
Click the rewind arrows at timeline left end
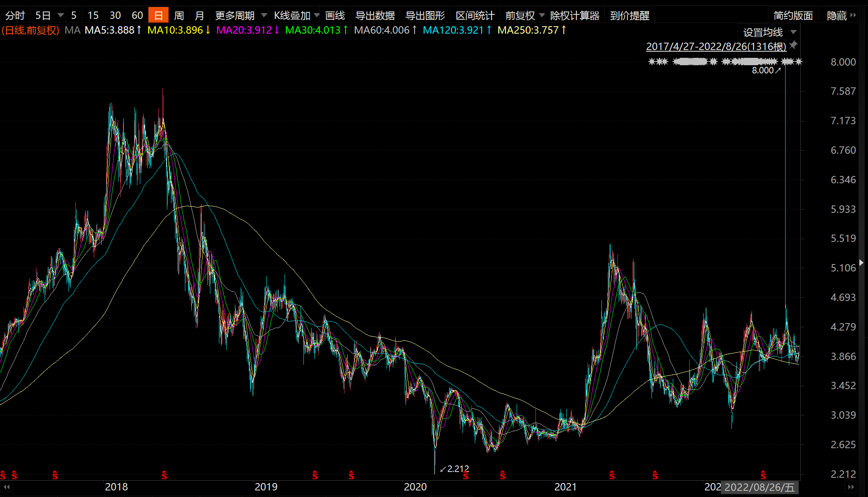pyautogui.click(x=7, y=487)
